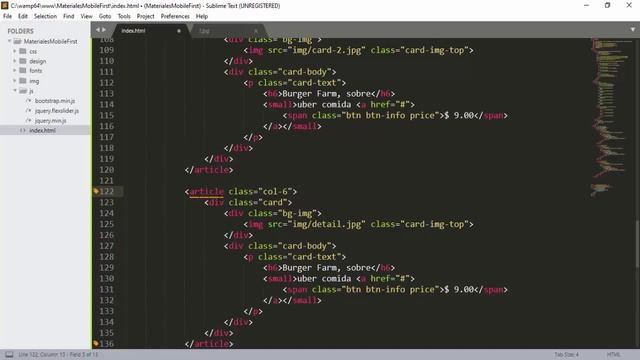Screen dimensions: 640x360
Task: Open the Project menu
Action: coord(145,16)
